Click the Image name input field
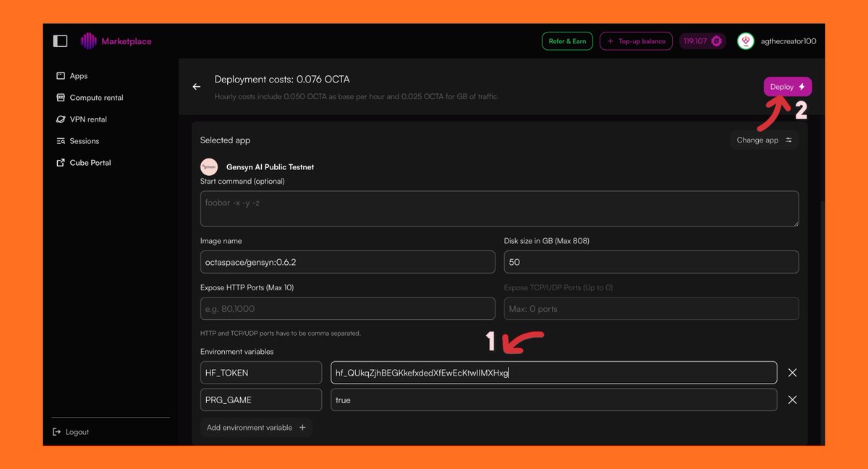The width and height of the screenshot is (868, 469). coord(348,262)
